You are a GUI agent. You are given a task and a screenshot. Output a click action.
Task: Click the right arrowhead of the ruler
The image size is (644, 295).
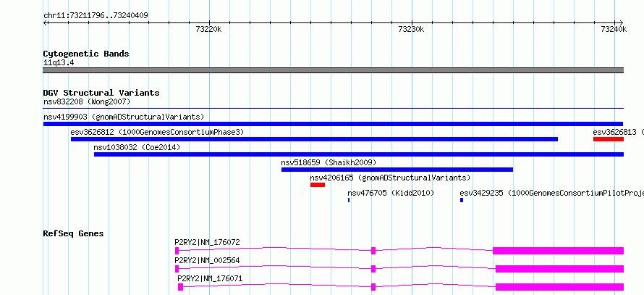pos(621,23)
